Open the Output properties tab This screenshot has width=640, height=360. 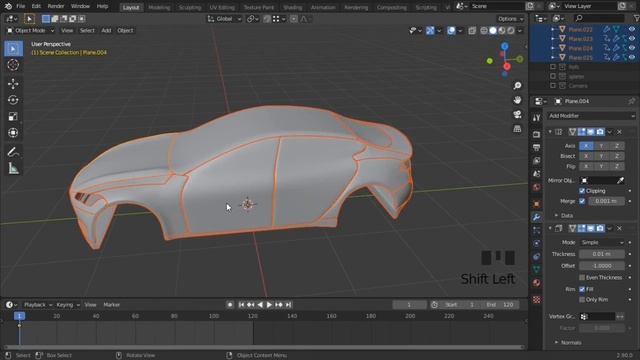537,147
